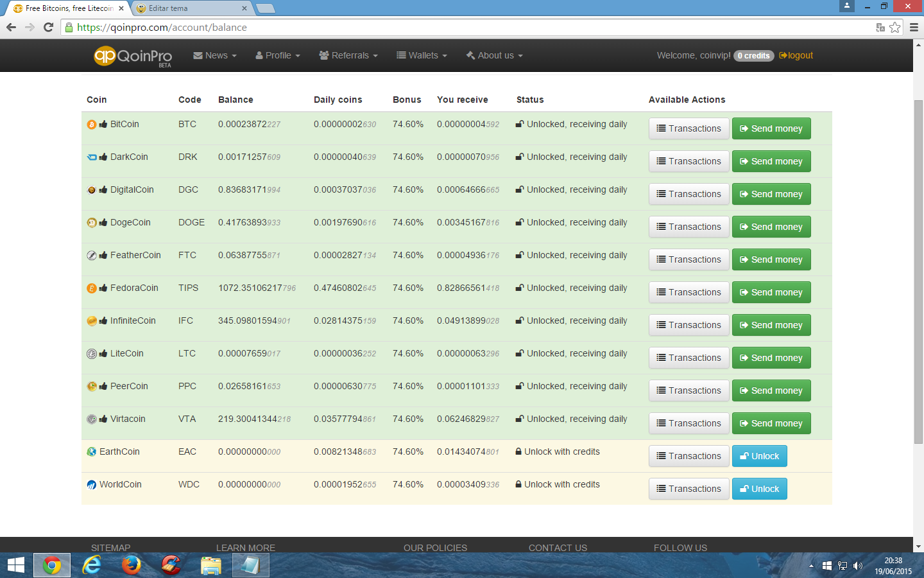Click BitCoin balance 0.00023872227
Image resolution: width=924 pixels, height=578 pixels.
click(x=249, y=125)
